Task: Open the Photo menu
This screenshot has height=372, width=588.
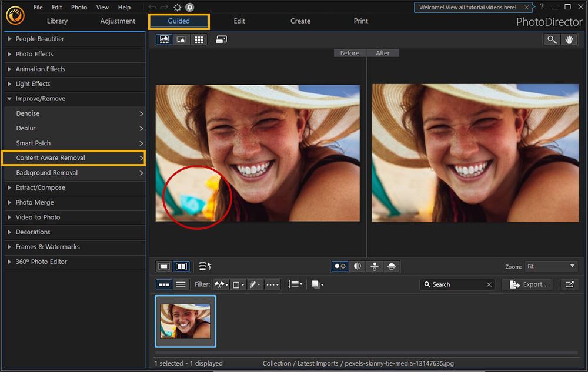Action: coord(78,7)
